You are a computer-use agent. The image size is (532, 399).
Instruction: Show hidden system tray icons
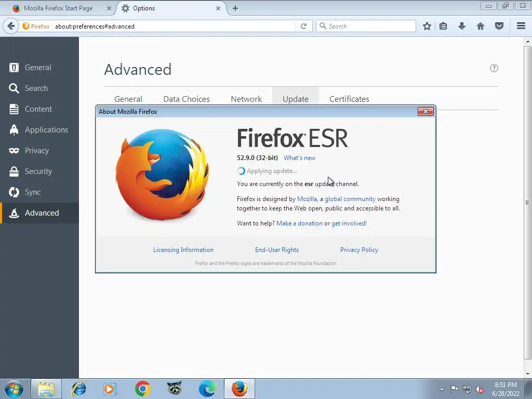442,389
